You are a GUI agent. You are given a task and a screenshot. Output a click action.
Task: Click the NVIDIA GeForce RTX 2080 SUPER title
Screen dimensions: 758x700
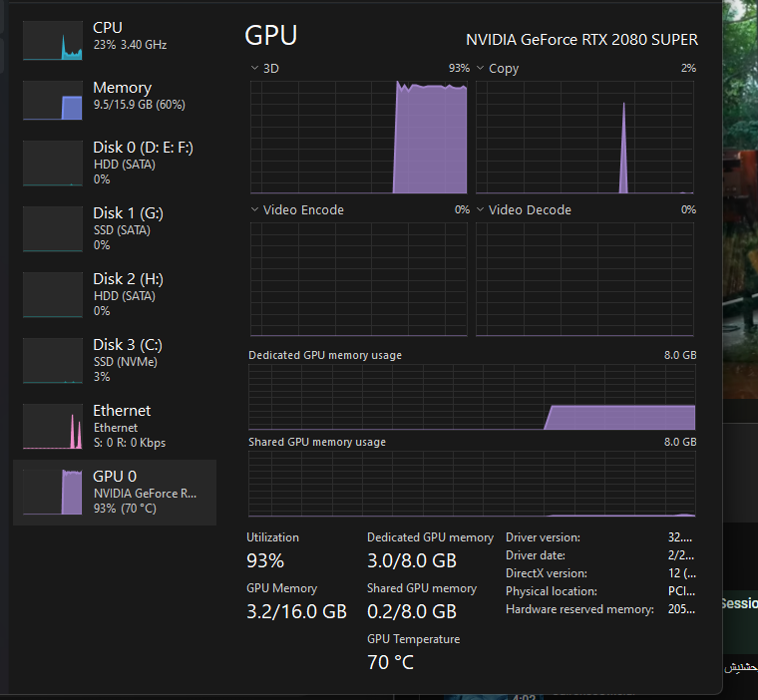(581, 40)
